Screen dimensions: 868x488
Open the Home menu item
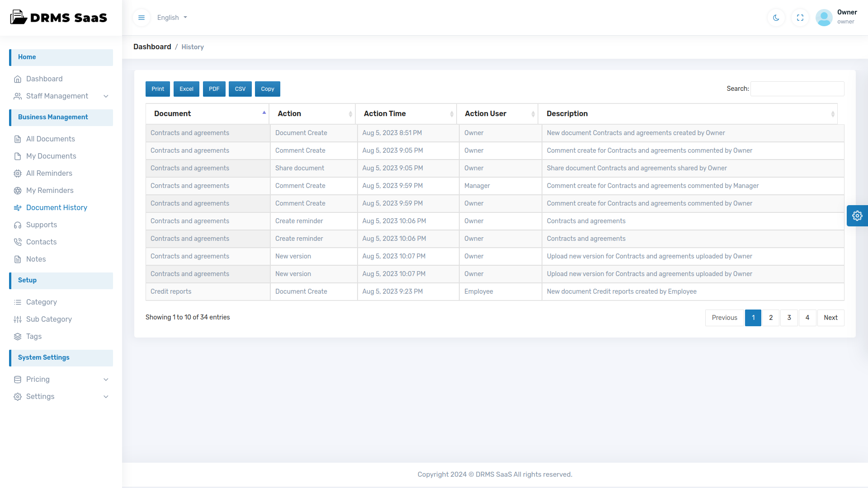(27, 57)
